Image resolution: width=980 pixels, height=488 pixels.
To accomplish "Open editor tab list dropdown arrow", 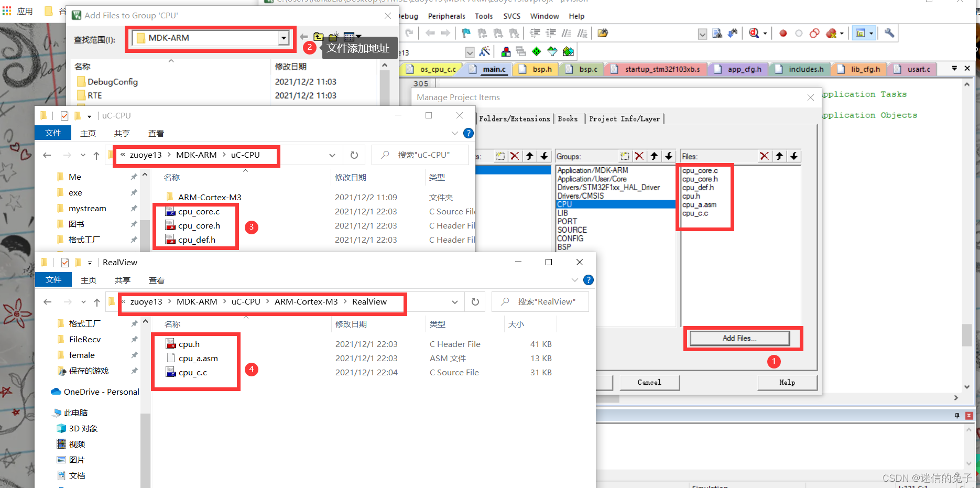I will (x=954, y=69).
